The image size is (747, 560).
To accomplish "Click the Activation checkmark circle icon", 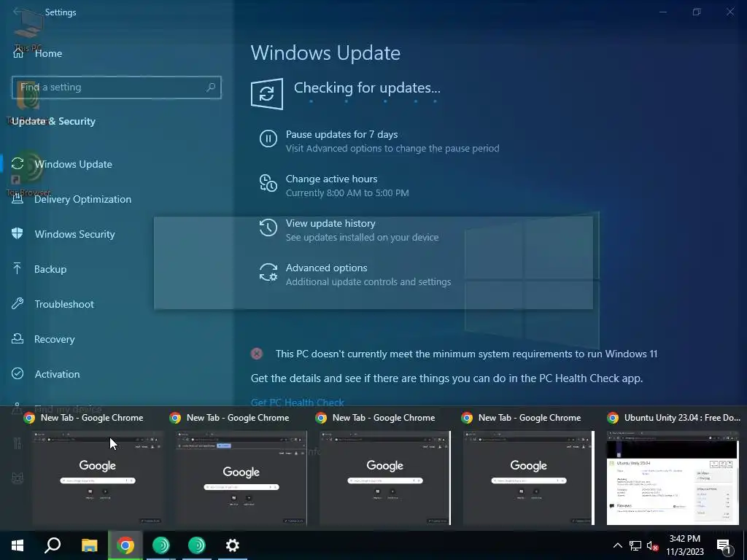I will coord(18,373).
